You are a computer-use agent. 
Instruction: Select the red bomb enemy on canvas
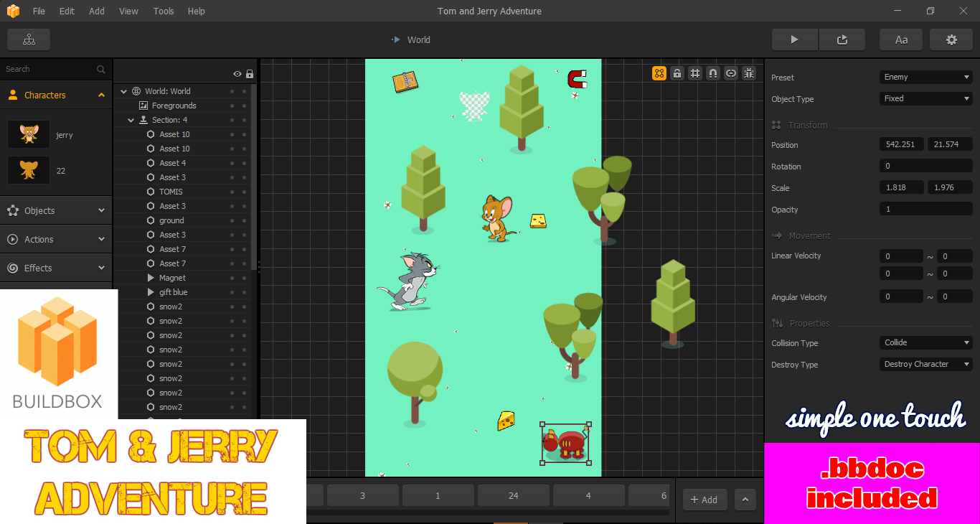(565, 444)
